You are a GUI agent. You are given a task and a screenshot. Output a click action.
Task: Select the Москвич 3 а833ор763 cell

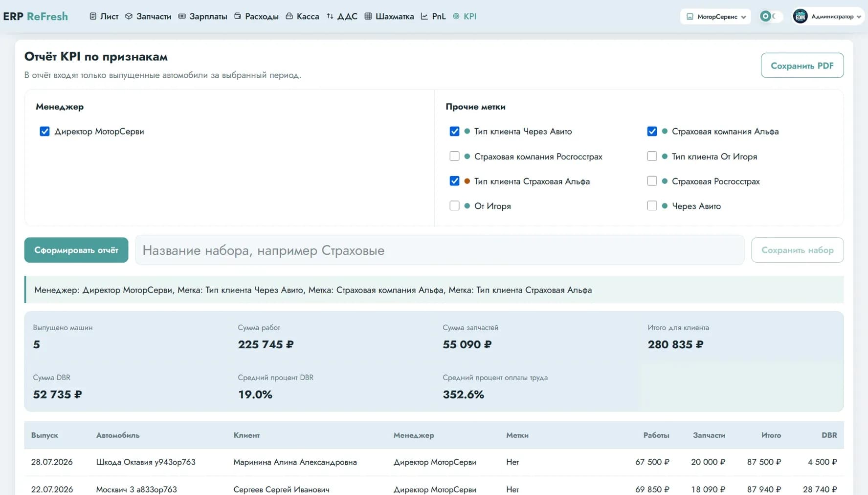click(136, 489)
